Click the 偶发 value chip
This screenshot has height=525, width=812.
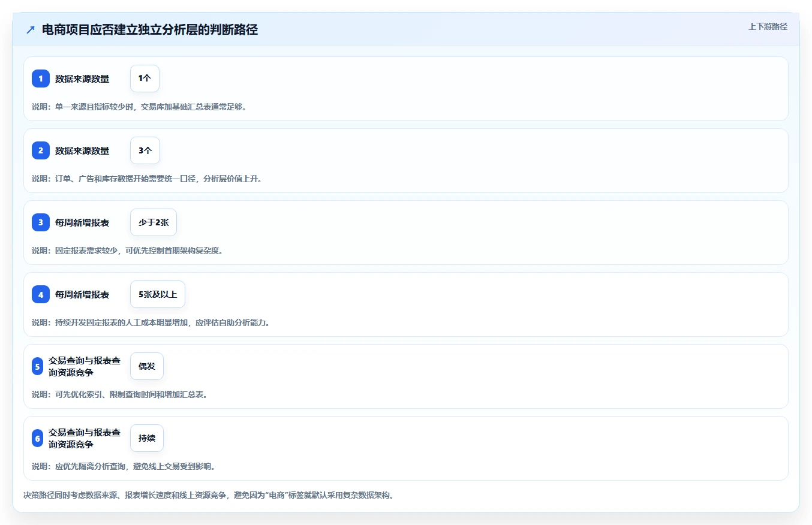(147, 366)
